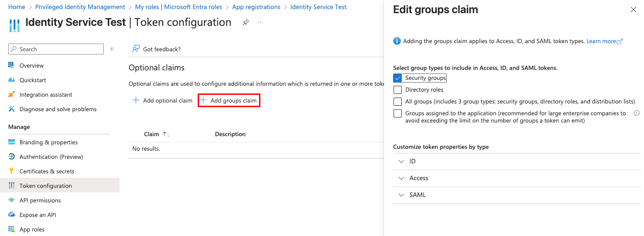The image size is (644, 236).
Task: Go to Home breadcrumb link
Action: tap(17, 7)
